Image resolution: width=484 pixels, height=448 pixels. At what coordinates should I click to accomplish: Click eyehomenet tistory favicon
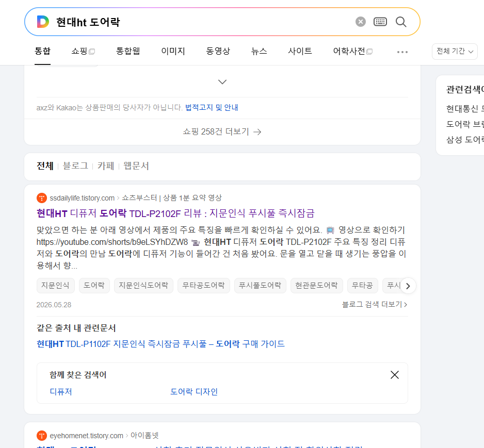point(42,435)
